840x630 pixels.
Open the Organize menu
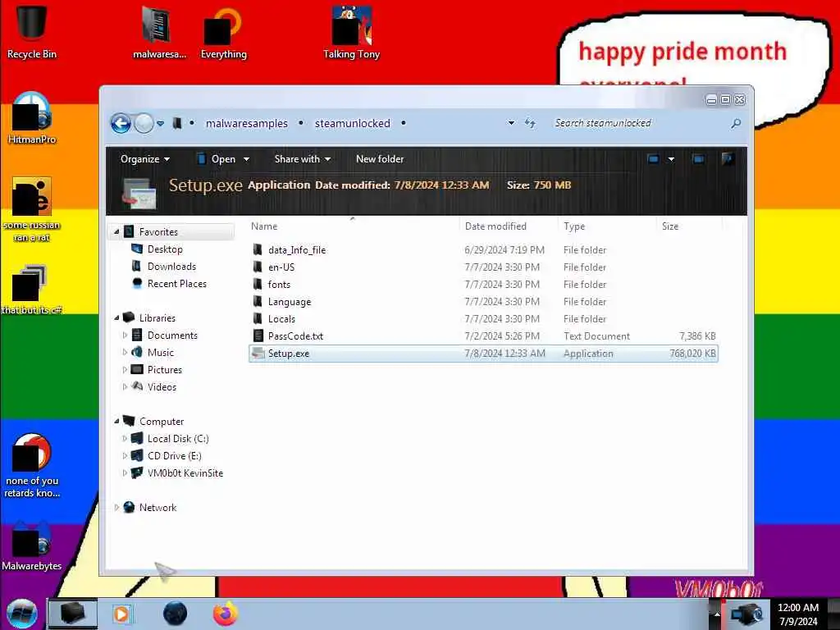coord(144,159)
